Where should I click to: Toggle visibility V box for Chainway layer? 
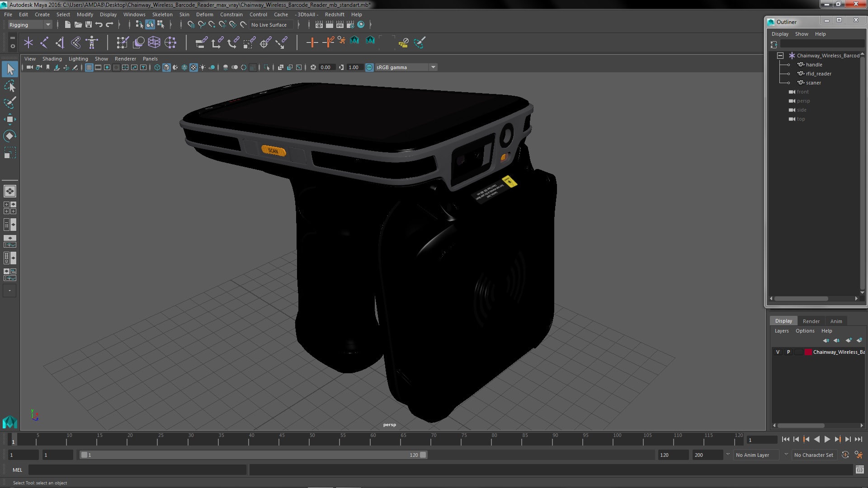point(778,352)
